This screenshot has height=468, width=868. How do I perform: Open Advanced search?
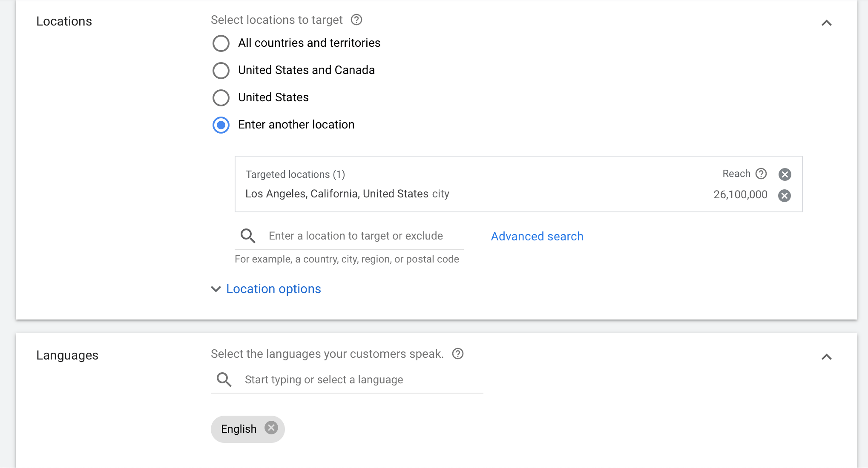(x=537, y=236)
